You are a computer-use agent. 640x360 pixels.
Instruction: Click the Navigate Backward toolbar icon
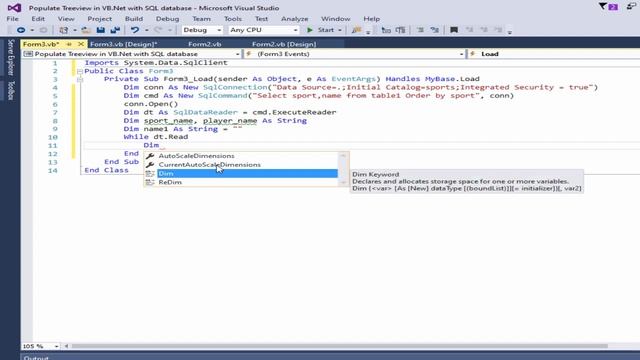click(20, 30)
